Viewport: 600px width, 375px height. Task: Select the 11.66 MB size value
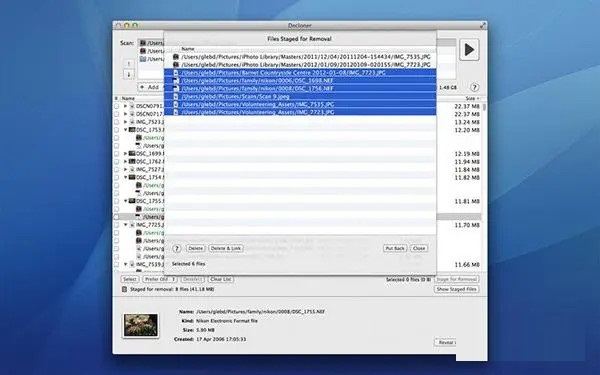467,265
